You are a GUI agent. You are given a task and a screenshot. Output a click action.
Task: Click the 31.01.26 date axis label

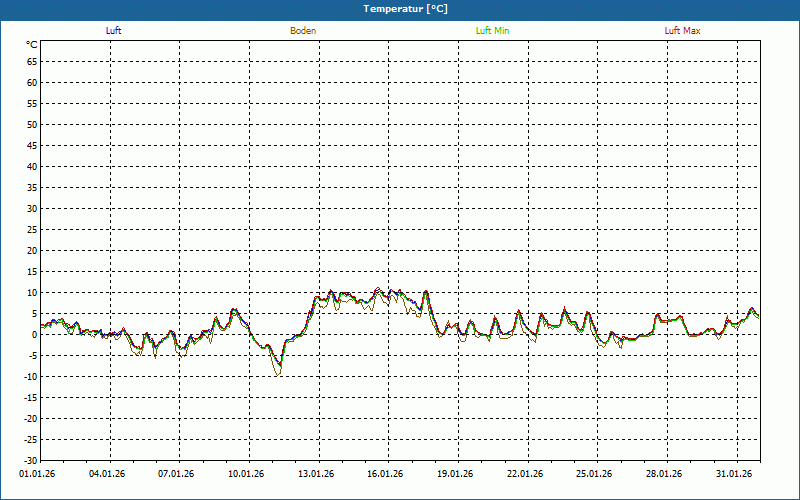click(x=734, y=474)
